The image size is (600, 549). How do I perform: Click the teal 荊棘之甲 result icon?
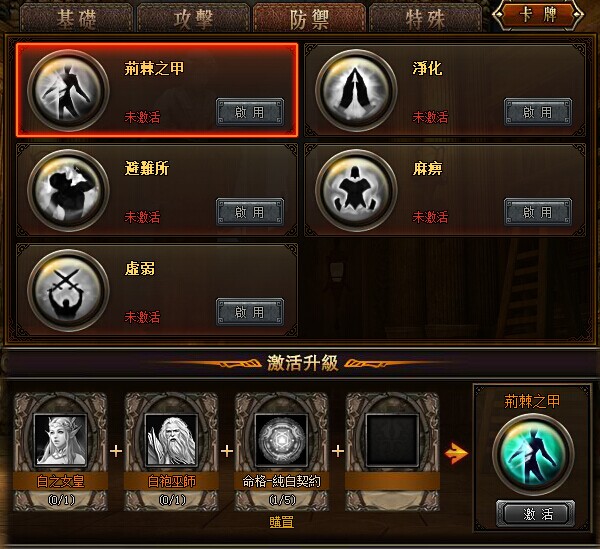(x=533, y=454)
